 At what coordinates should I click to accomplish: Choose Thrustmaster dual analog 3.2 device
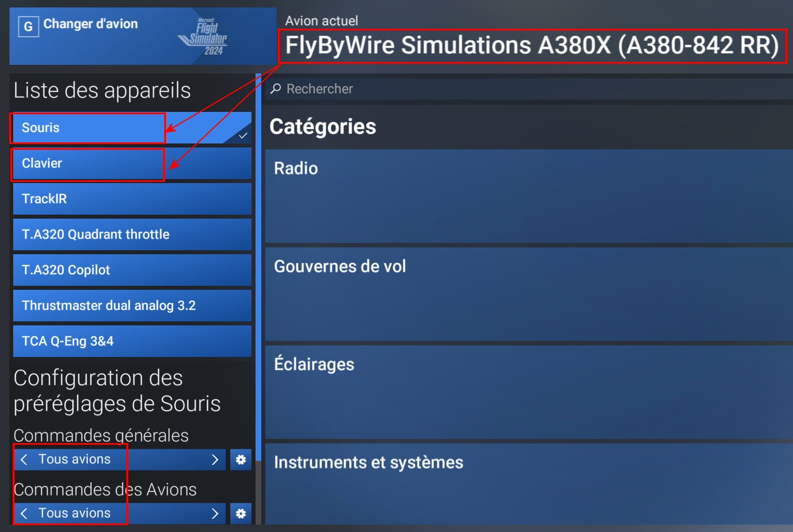(132, 306)
